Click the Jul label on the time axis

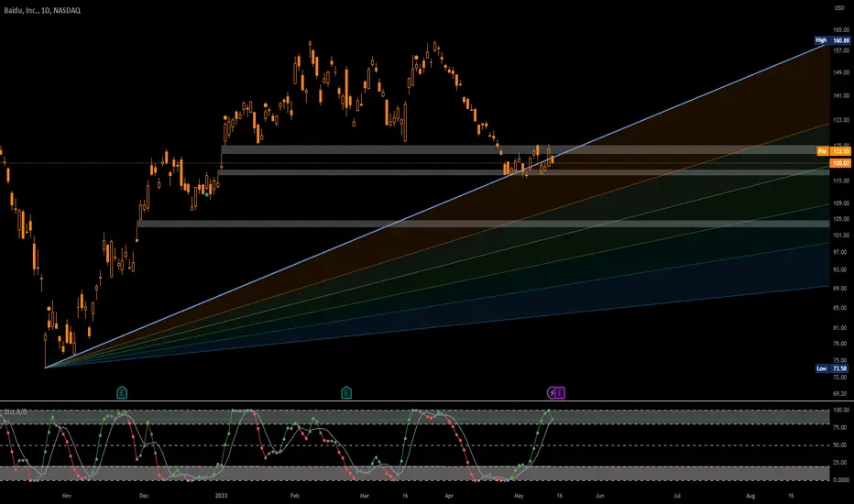677,496
